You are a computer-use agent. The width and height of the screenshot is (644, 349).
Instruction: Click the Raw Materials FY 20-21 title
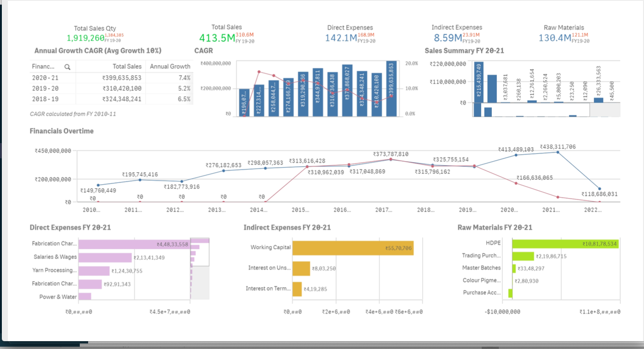pos(495,227)
